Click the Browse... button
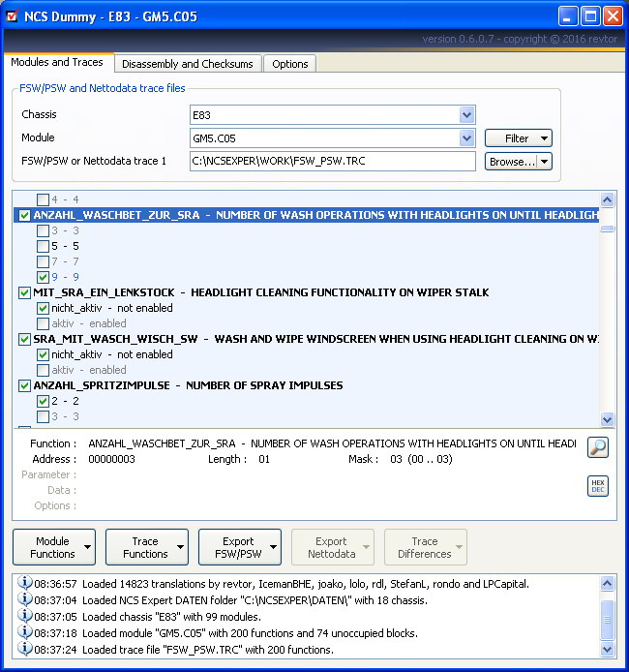629x672 pixels. click(x=512, y=162)
